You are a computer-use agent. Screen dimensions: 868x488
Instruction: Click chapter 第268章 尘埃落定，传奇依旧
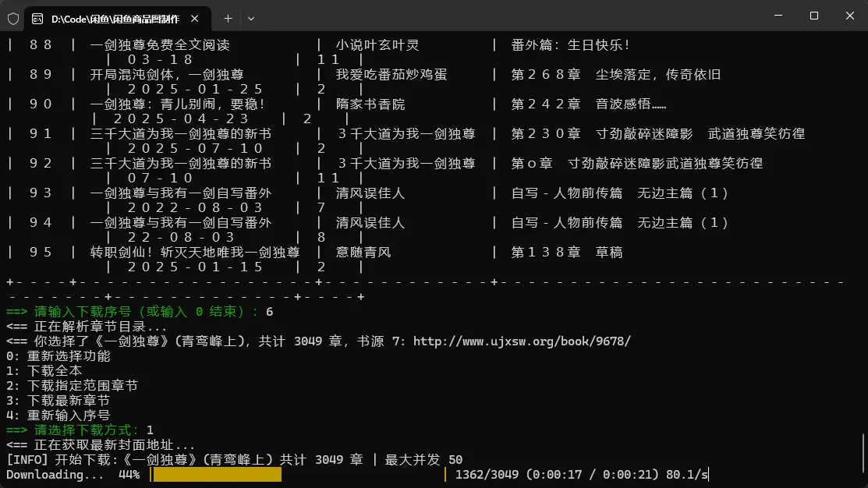point(616,75)
